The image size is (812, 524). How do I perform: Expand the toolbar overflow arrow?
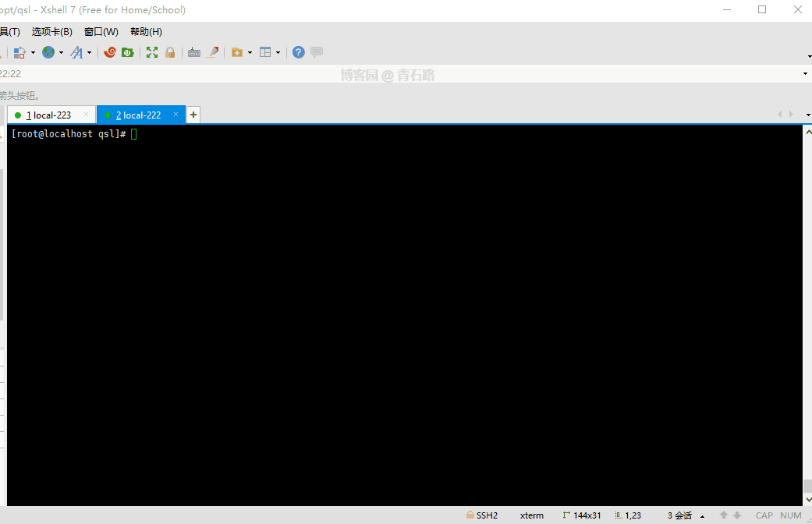(x=810, y=56)
